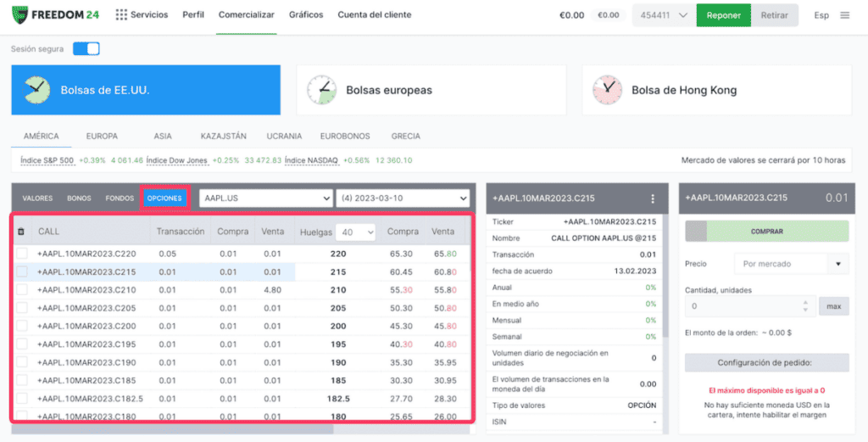Select the Bolsa de Hong Kong clock icon

tap(608, 90)
